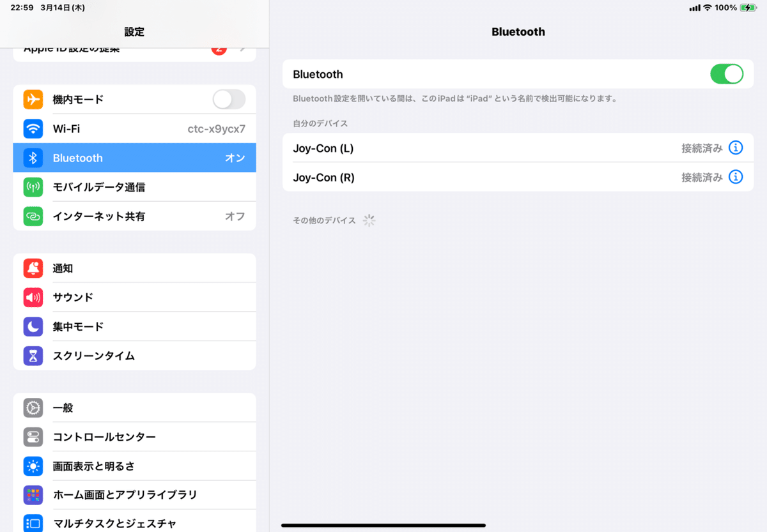
Task: Open モバイルデータ通信 settings
Action: pyautogui.click(x=134, y=187)
